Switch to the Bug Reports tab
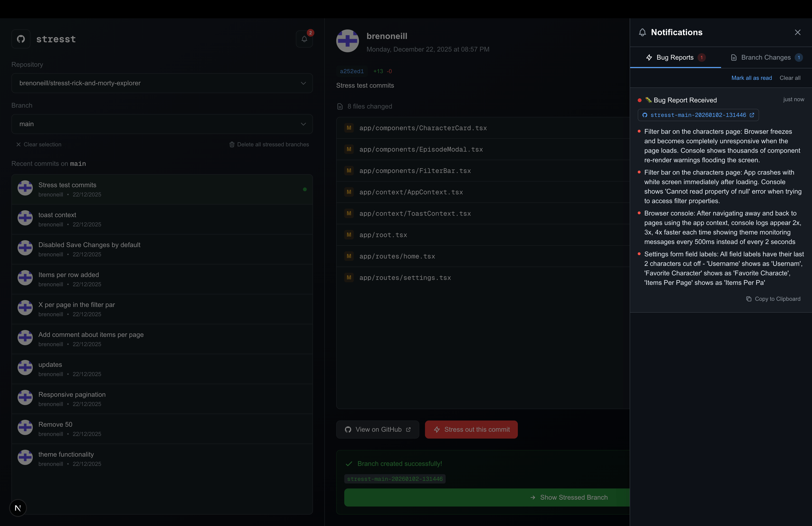 (x=675, y=57)
